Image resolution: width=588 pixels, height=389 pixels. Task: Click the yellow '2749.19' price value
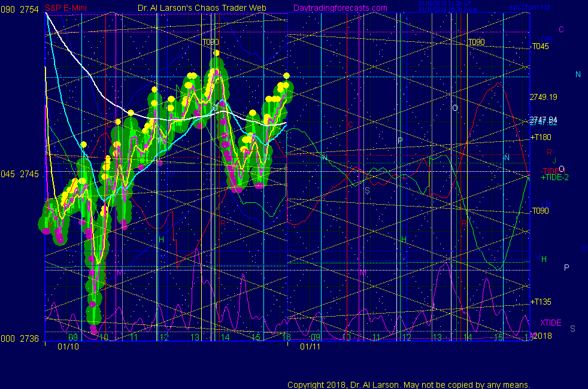(543, 97)
